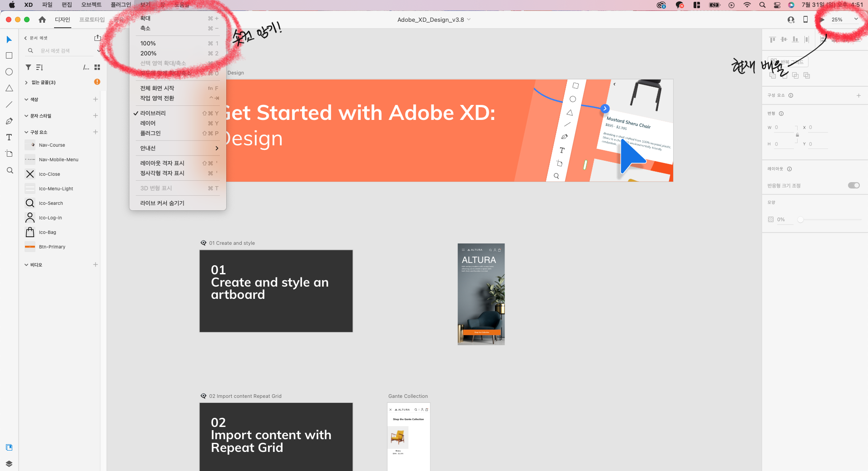The image size is (868, 471).
Task: Select the Ellipse tool
Action: click(9, 72)
